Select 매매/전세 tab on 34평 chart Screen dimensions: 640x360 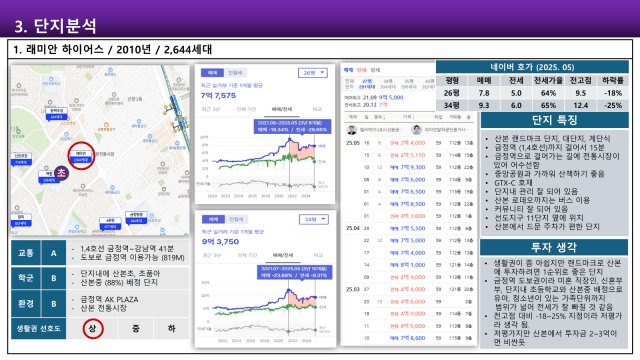click(x=283, y=255)
